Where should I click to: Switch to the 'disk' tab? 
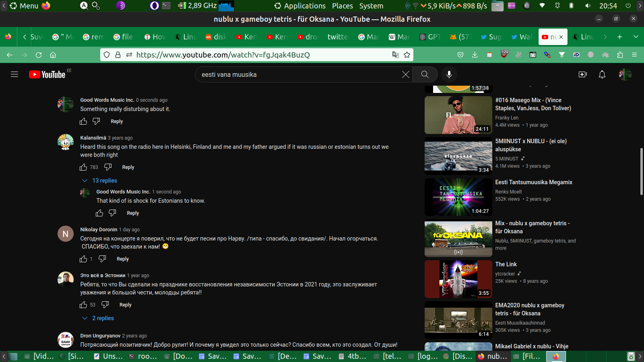click(x=216, y=37)
